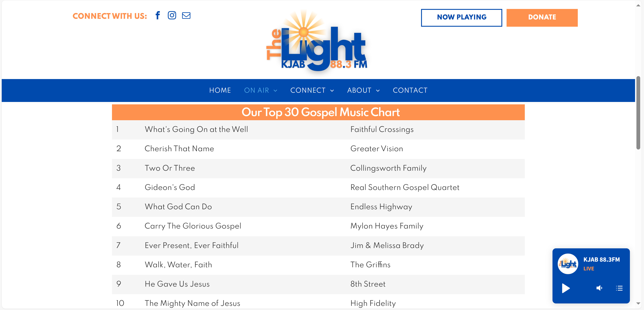The width and height of the screenshot is (644, 310).
Task: Click the Now Playing button
Action: [x=461, y=18]
